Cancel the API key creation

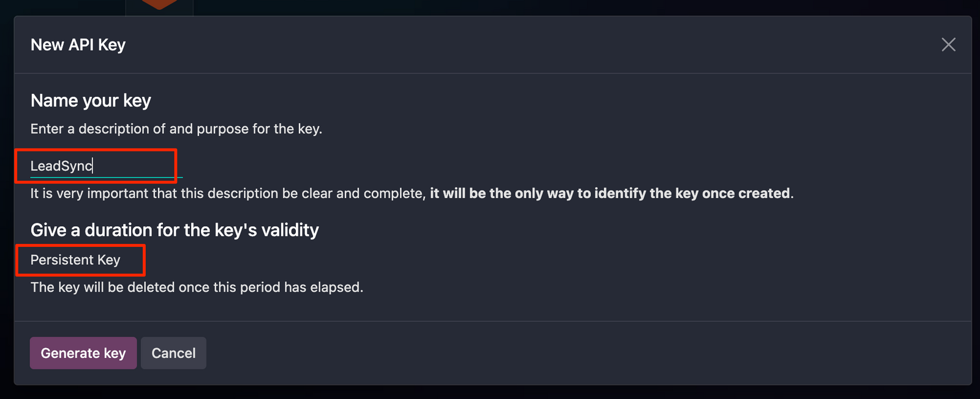tap(173, 353)
